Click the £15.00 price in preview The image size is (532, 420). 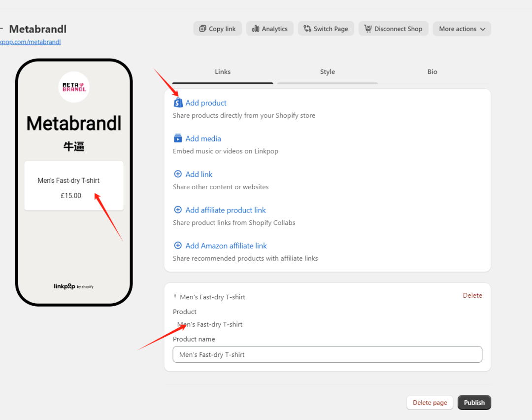(71, 196)
